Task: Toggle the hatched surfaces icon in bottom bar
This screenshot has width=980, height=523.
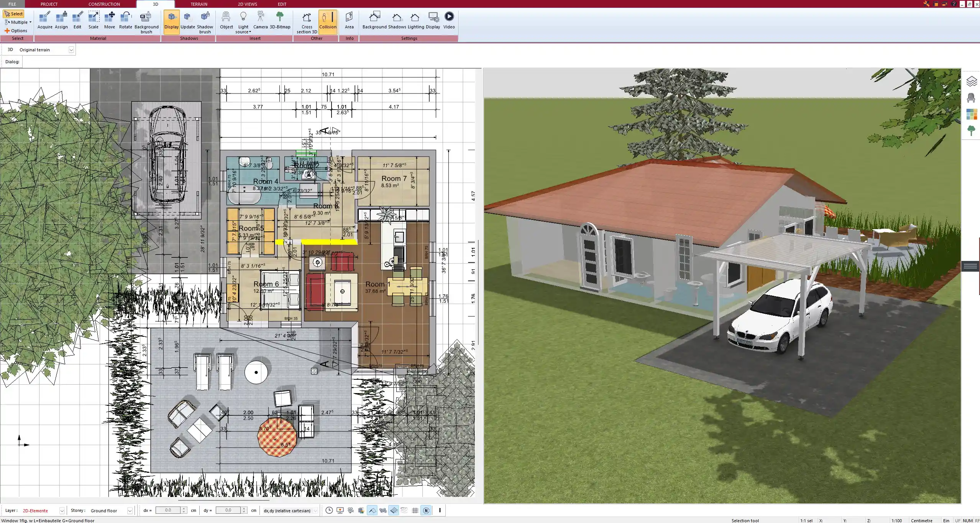Action: pos(383,510)
